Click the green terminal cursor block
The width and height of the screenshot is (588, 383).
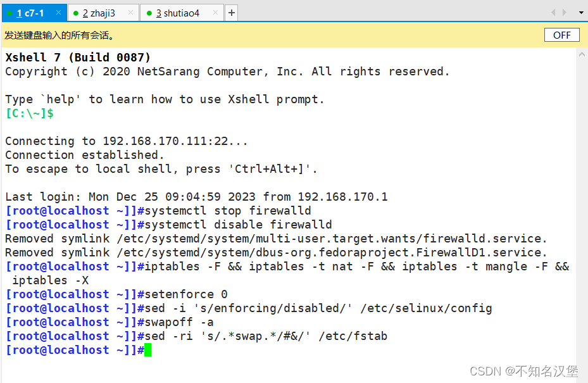pyautogui.click(x=147, y=350)
